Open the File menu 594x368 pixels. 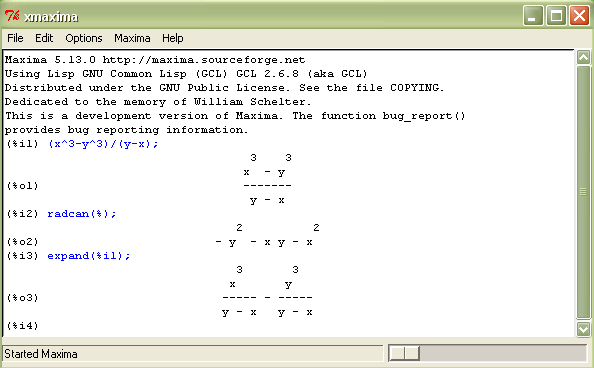pos(15,38)
